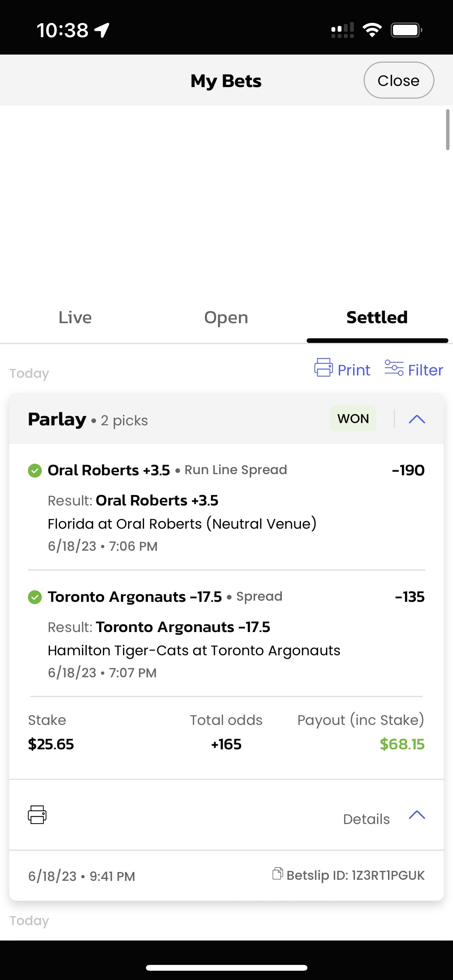Switch to the Live tab
Viewport: 453px width, 980px height.
click(x=75, y=318)
